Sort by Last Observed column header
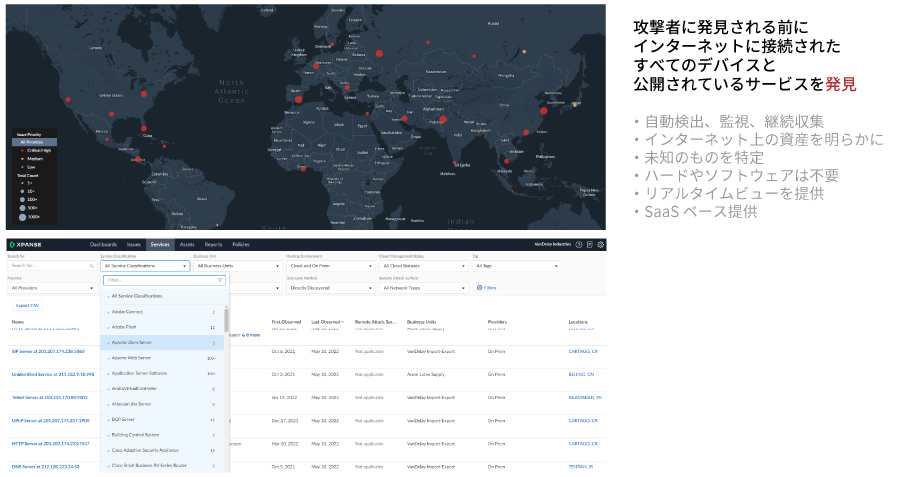The image size is (920, 477). click(x=327, y=322)
